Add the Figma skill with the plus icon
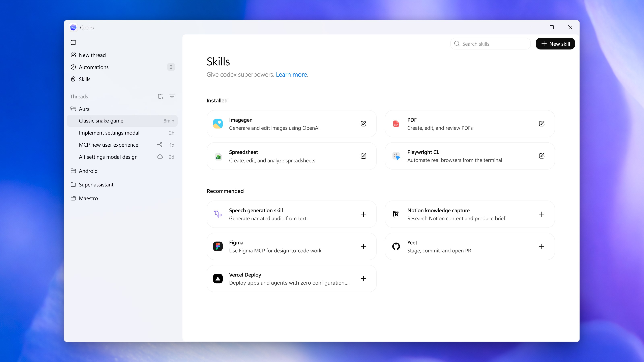 [364, 246]
